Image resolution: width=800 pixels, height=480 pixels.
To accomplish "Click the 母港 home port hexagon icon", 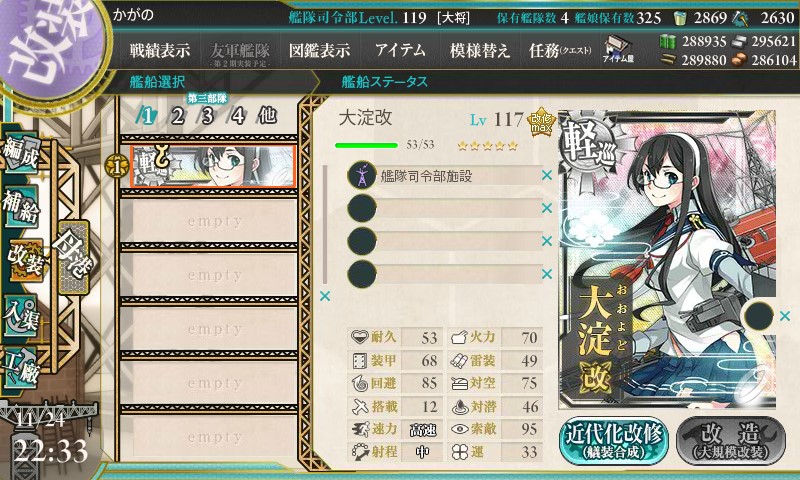I will pos(74,257).
